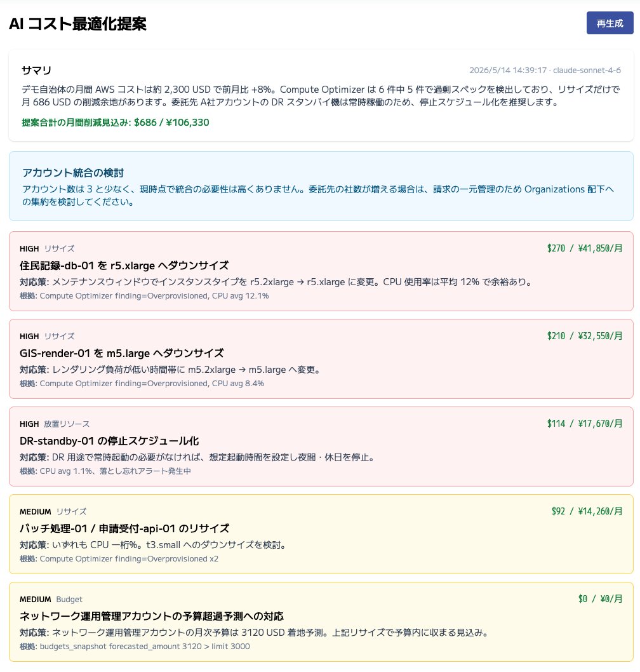Click the $114 / ¥17,670/月 savings value
This screenshot has width=640, height=672.
(585, 424)
